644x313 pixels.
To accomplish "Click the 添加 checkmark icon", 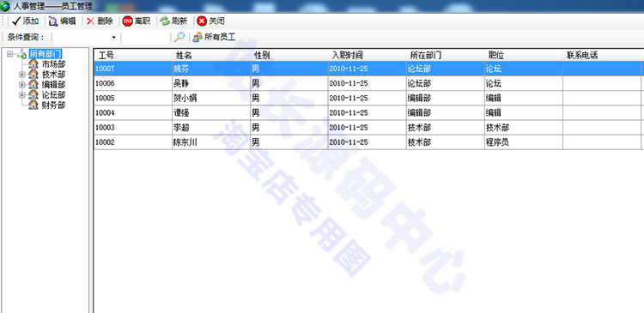I will pyautogui.click(x=16, y=21).
